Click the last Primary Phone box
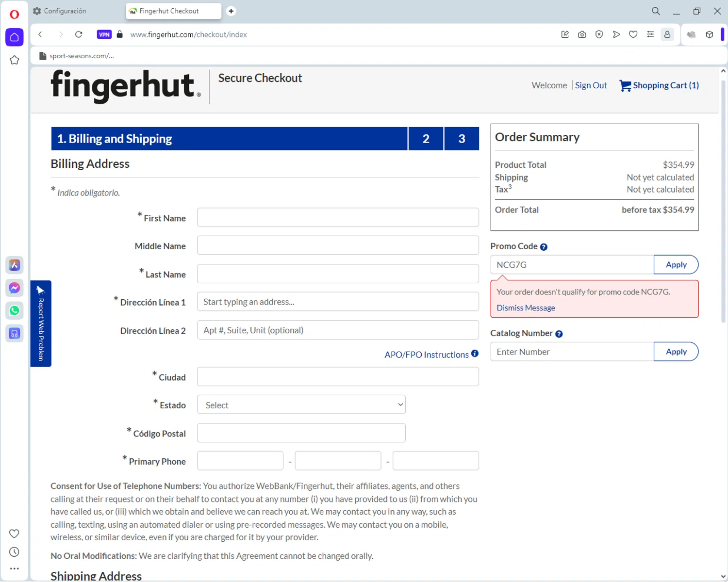 click(x=436, y=461)
